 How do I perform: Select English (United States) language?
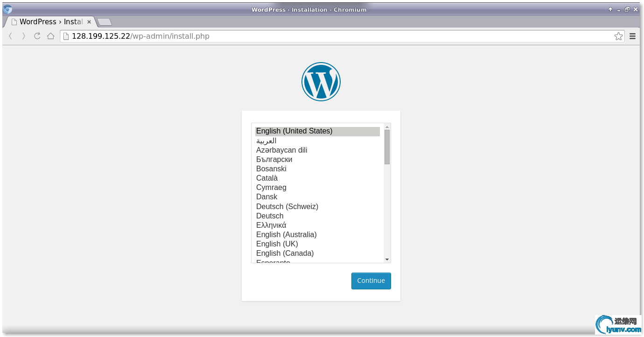coord(317,131)
